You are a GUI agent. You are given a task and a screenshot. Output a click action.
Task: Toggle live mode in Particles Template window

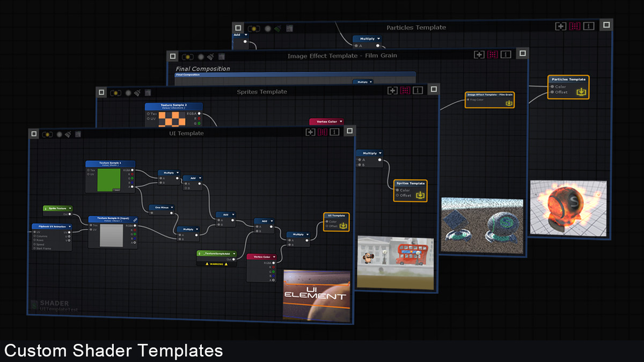click(x=254, y=28)
